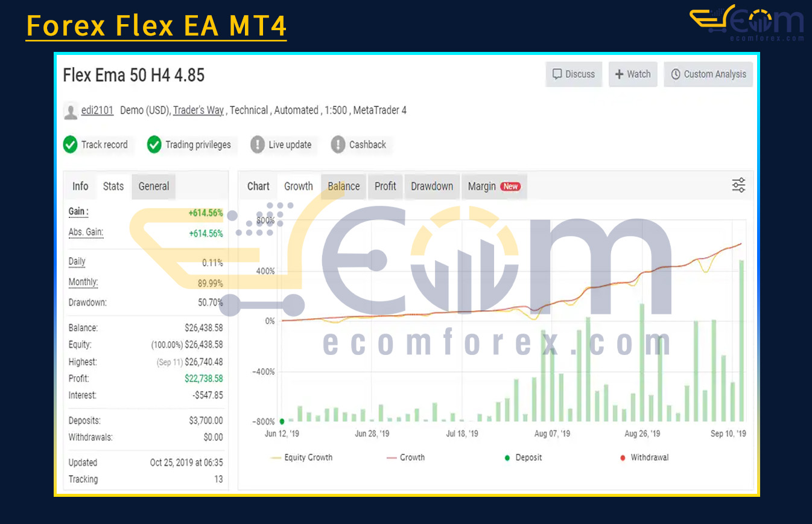
Task: Open the chart settings sliders icon
Action: (738, 185)
